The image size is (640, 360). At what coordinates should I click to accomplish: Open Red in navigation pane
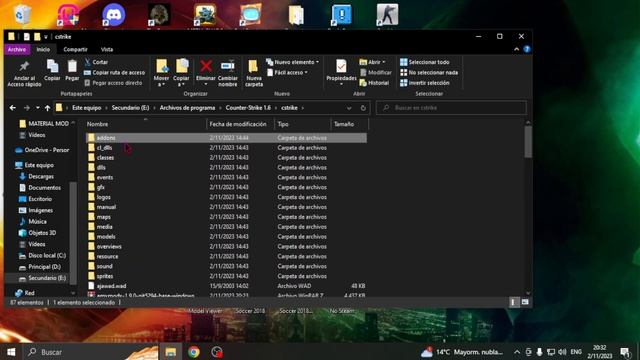(24, 293)
